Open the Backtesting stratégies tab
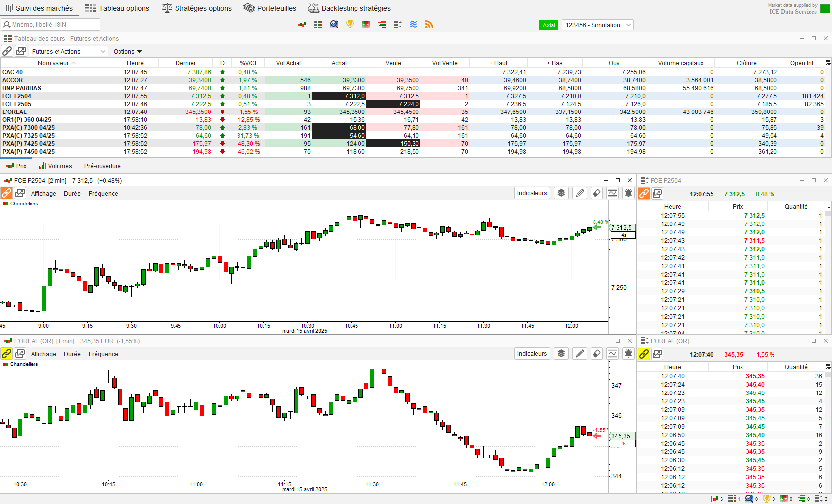The width and height of the screenshot is (832, 504). [350, 8]
